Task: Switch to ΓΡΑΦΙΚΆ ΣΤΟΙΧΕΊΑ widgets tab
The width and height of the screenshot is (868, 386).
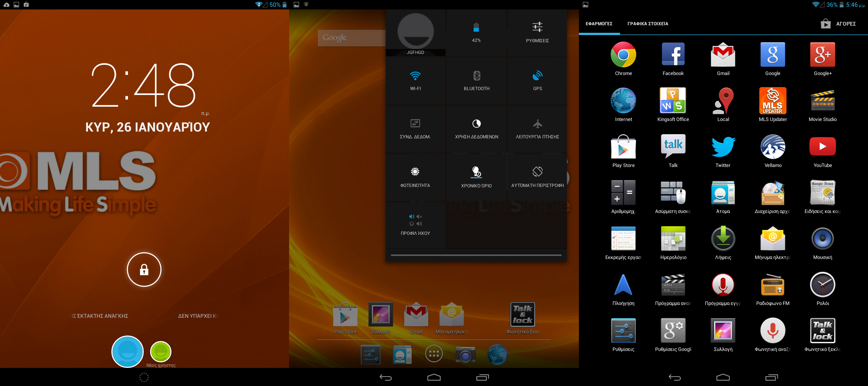Action: click(x=648, y=24)
